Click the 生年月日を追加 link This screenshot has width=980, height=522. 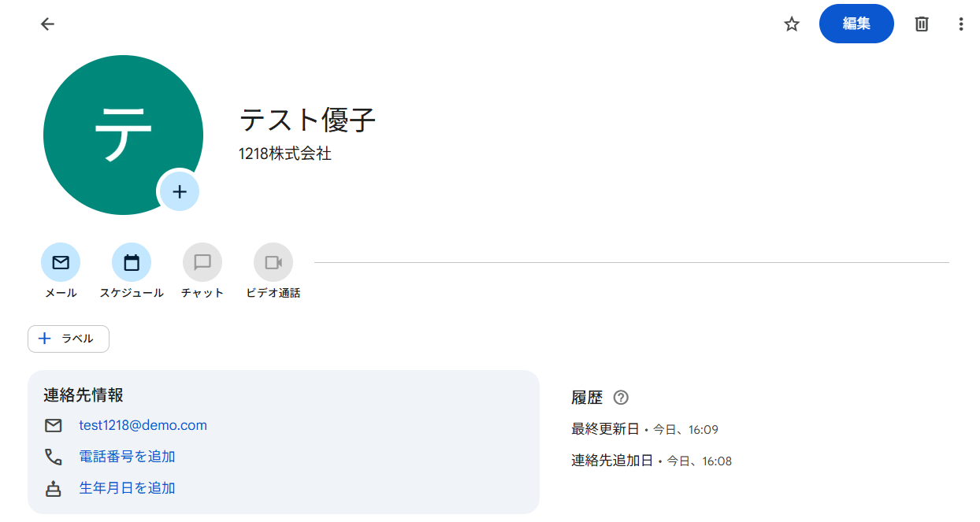point(127,488)
